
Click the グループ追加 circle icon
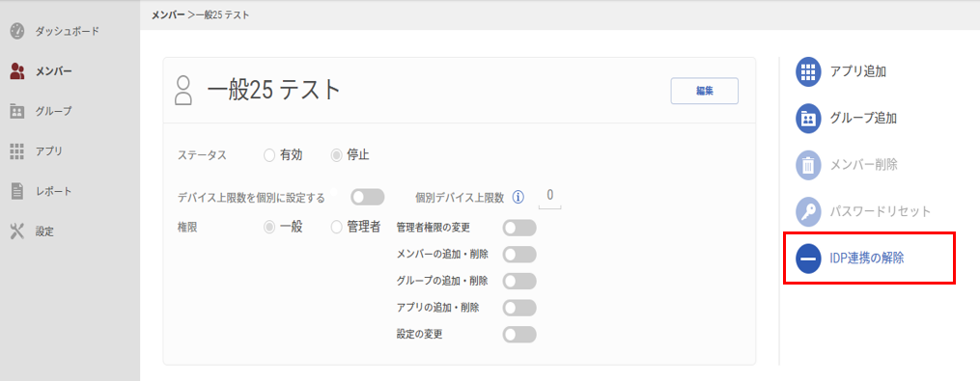807,118
